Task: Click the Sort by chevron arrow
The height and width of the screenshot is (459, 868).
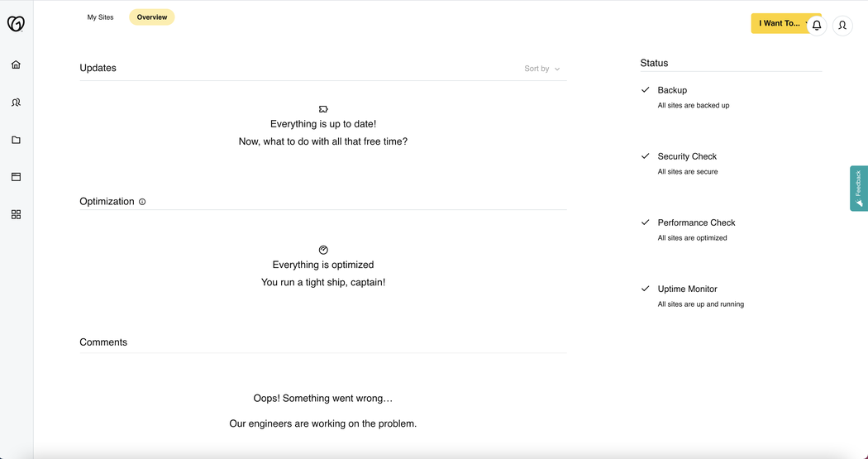Action: (x=557, y=69)
